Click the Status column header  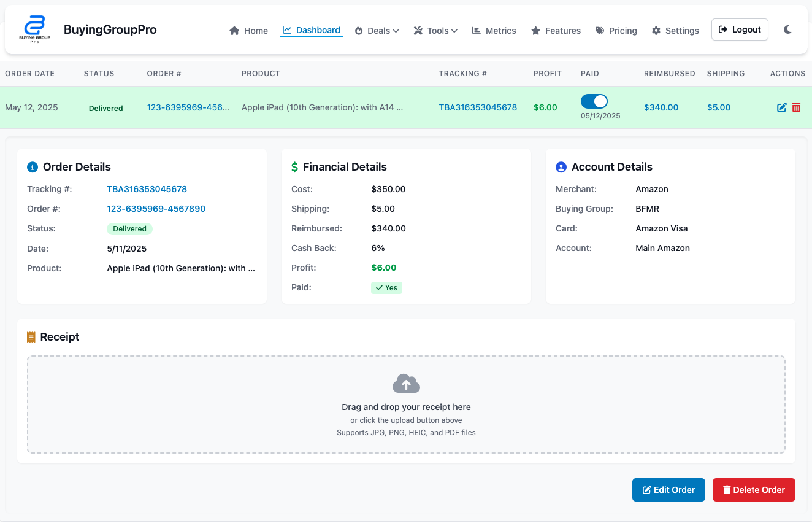coord(99,73)
